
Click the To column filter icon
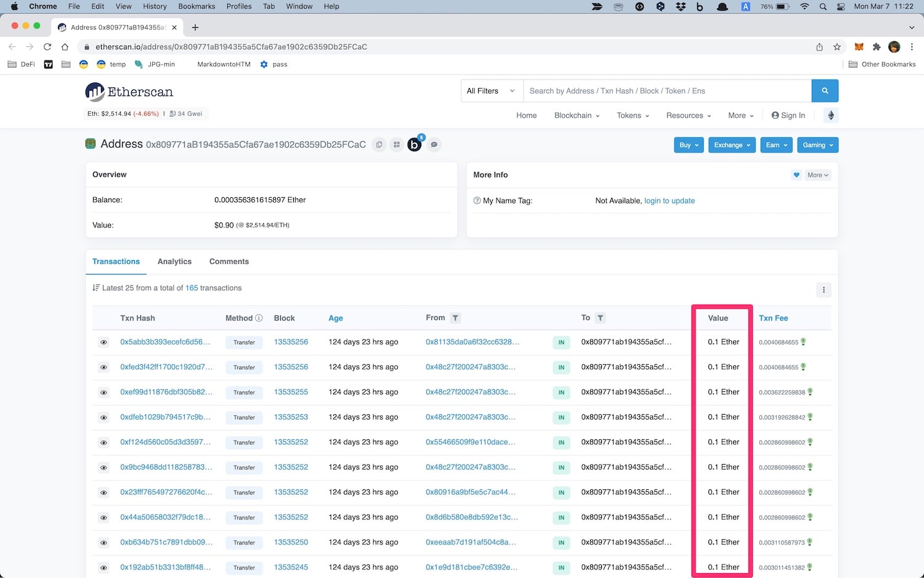point(600,318)
